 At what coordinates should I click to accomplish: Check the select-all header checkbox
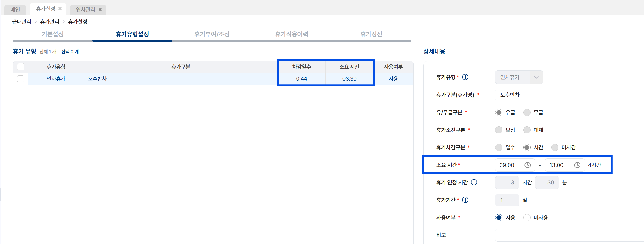coord(21,67)
